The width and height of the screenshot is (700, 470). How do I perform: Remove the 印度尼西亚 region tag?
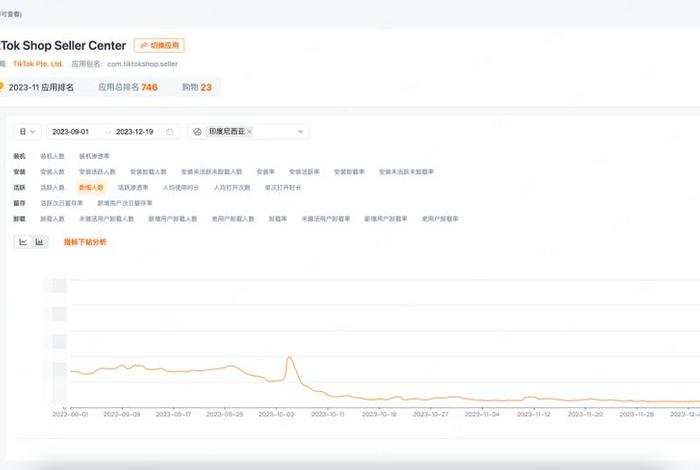(x=250, y=132)
